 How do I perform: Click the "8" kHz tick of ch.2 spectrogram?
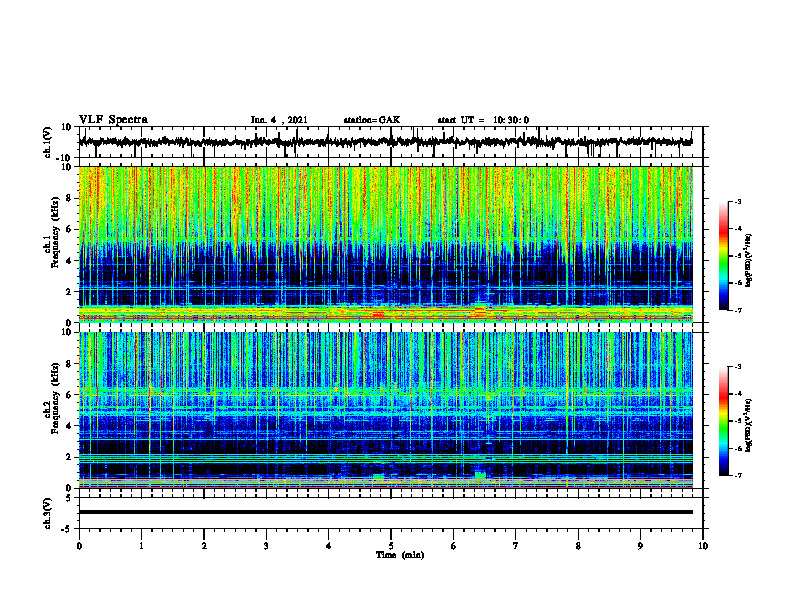coord(69,364)
